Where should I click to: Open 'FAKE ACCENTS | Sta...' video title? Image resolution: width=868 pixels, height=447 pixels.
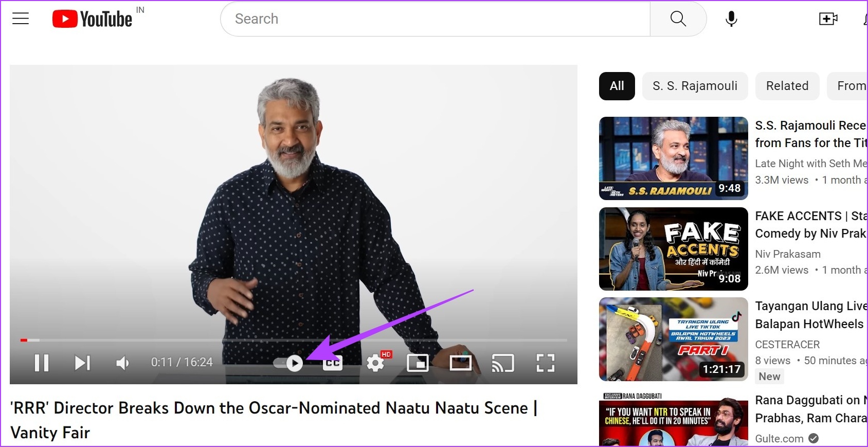point(811,225)
